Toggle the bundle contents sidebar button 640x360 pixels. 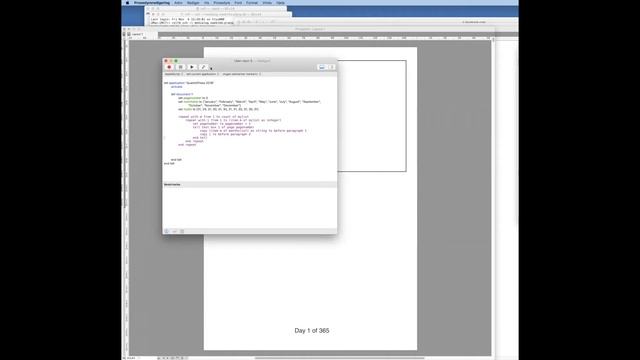pyautogui.click(x=332, y=67)
